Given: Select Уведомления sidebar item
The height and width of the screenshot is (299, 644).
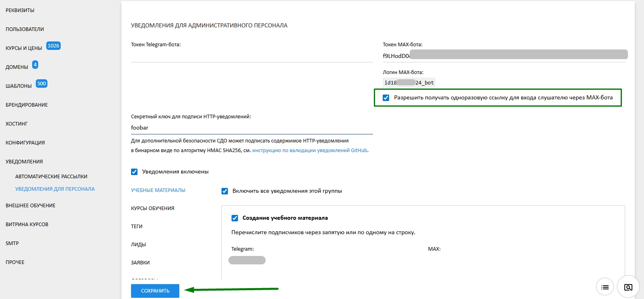Looking at the screenshot, I should coord(24,162).
